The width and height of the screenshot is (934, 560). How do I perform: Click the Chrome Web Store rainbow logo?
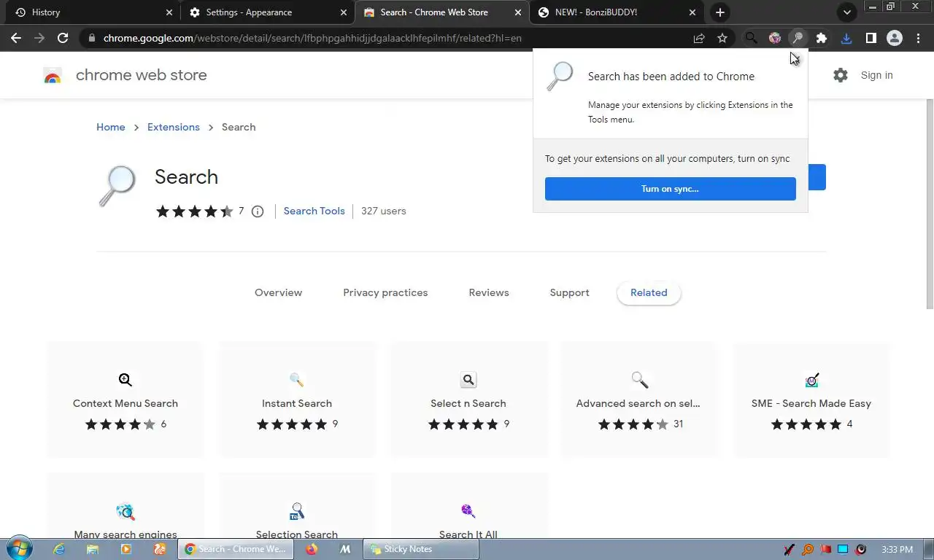click(53, 75)
